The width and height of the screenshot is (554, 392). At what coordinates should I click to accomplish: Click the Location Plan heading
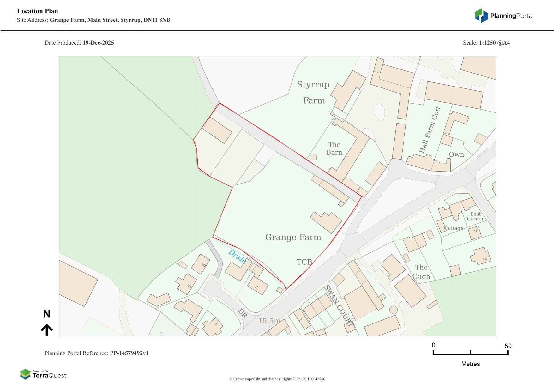tap(38, 11)
